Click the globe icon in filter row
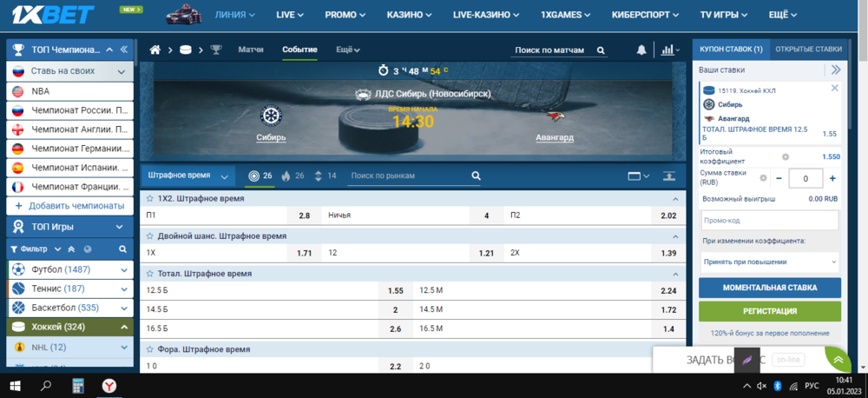This screenshot has height=398, width=868. pyautogui.click(x=88, y=249)
